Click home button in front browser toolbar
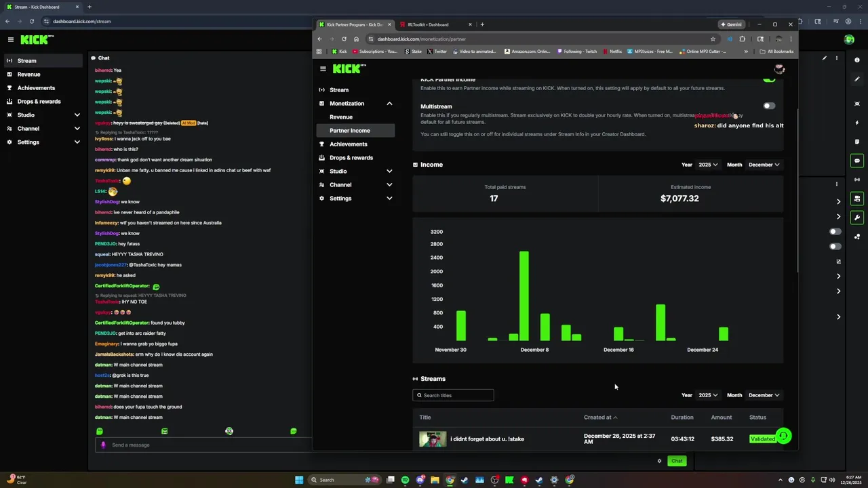The width and height of the screenshot is (868, 488). pos(356,39)
